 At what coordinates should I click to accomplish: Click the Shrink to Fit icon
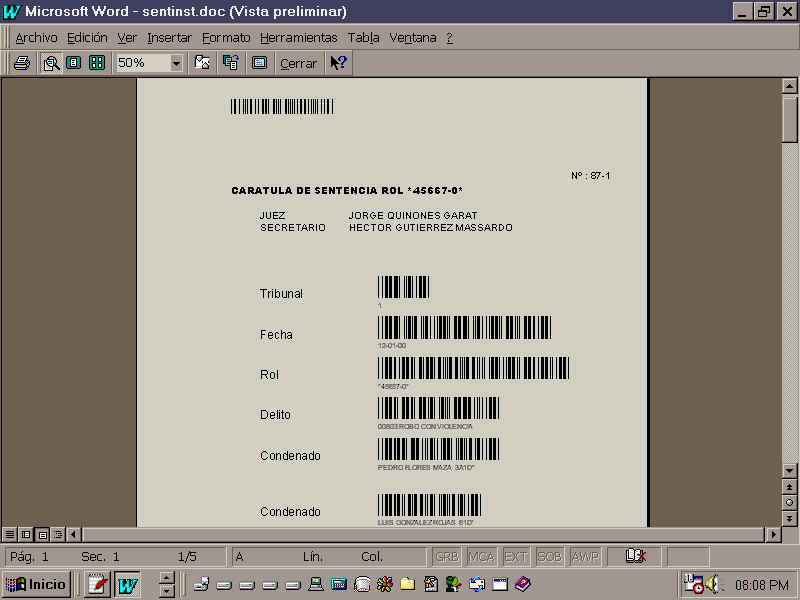click(231, 63)
